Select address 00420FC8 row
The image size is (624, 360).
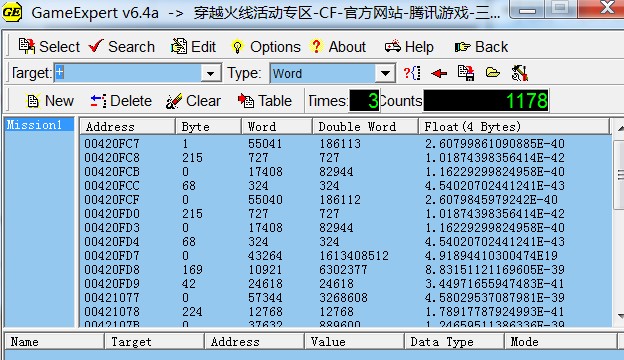pos(345,158)
